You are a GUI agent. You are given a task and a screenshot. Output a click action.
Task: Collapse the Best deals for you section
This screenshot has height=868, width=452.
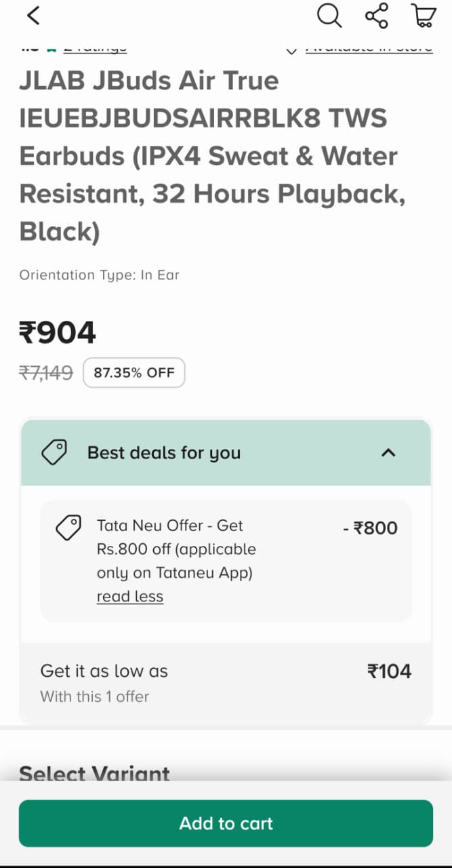pos(388,452)
